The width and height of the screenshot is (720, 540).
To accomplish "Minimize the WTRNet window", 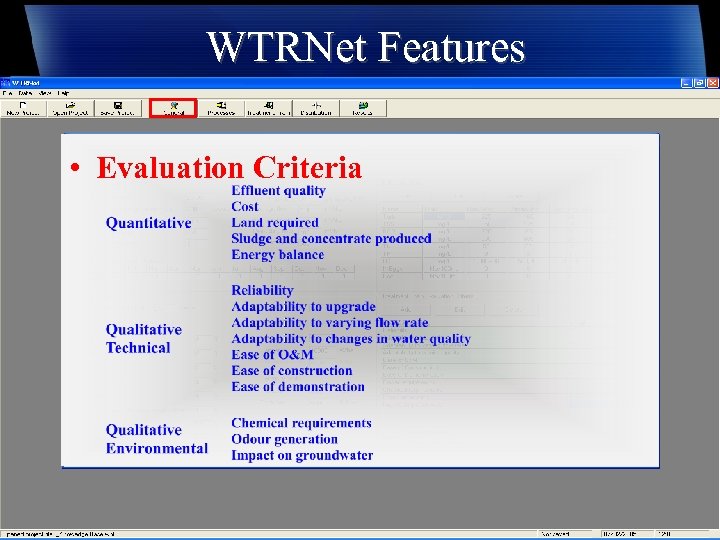I will click(686, 83).
